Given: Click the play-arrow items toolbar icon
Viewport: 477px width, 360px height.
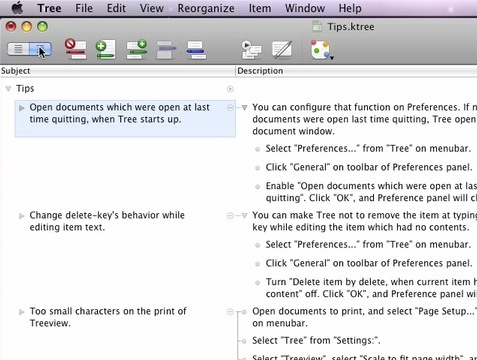Looking at the screenshot, I should [x=251, y=50].
